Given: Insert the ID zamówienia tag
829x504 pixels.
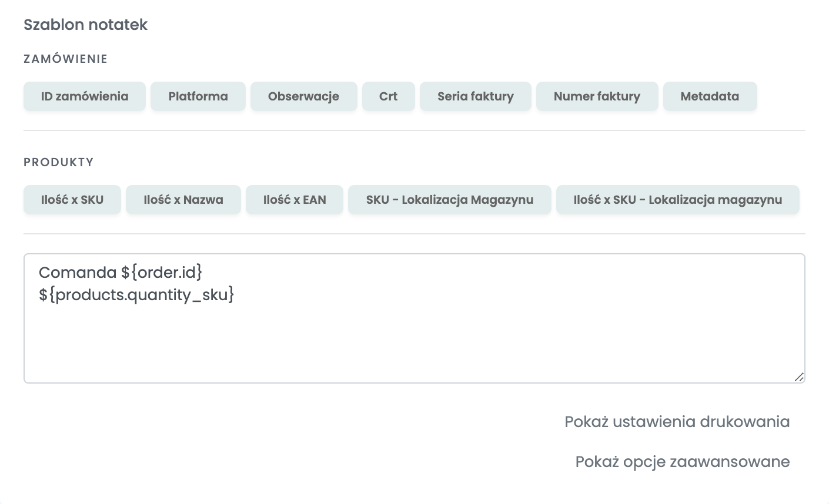Looking at the screenshot, I should click(x=85, y=96).
